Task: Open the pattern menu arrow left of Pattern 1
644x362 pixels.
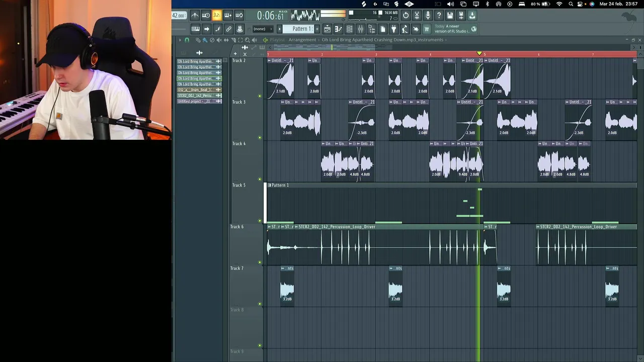Action: (x=279, y=29)
